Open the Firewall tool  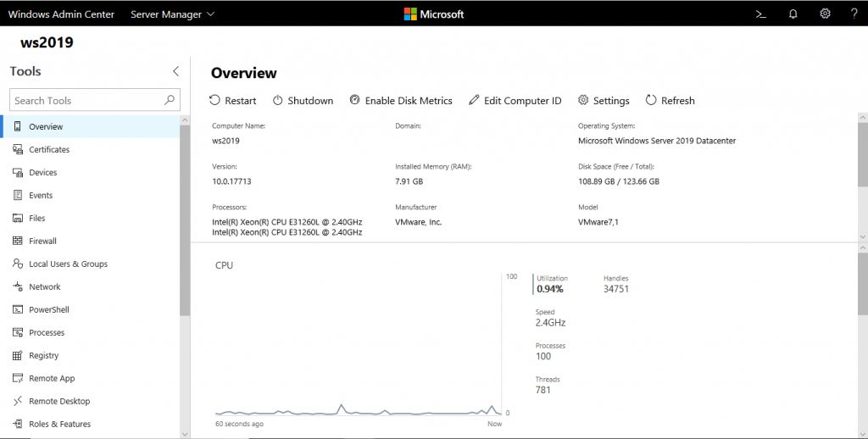pyautogui.click(x=91, y=241)
